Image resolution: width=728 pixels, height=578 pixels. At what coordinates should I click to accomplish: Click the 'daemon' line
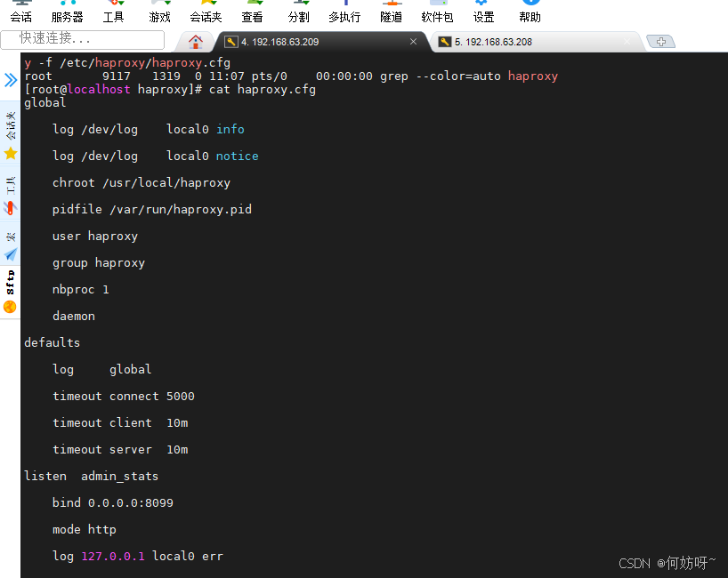tap(73, 316)
